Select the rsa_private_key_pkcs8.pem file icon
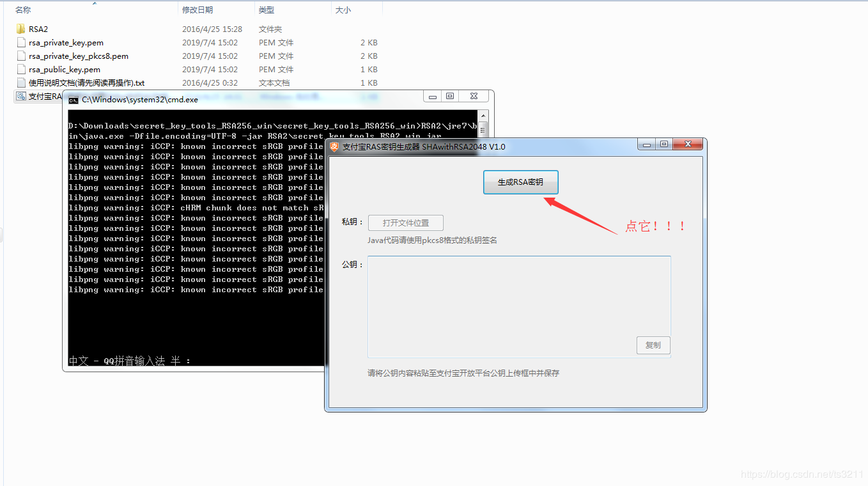 point(21,56)
